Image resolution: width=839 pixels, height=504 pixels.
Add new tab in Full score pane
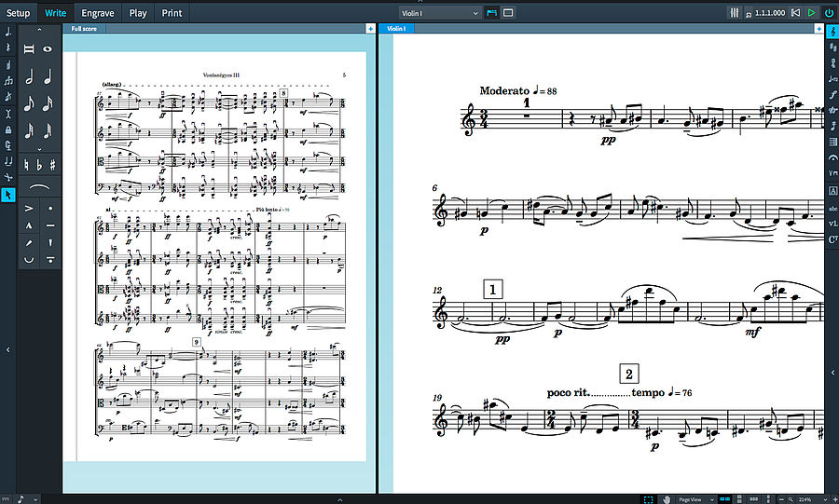370,28
